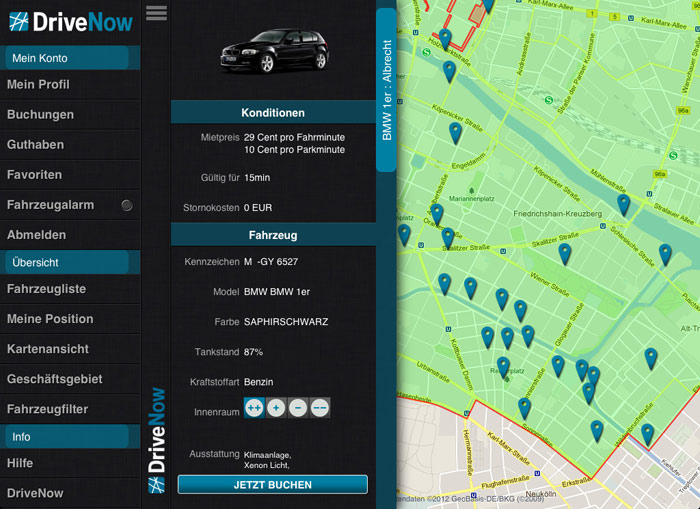Viewport: 700px width, 509px height.
Task: Tap the Mariannenplatz label on map
Action: point(471,199)
